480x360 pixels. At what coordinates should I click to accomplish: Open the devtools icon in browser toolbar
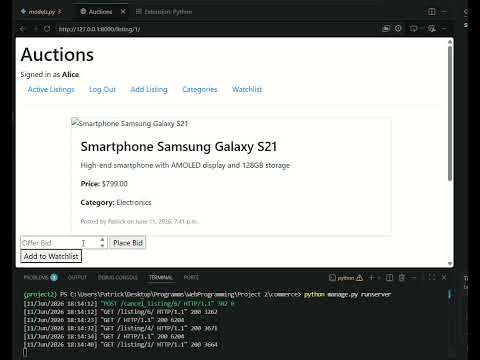(x=414, y=29)
